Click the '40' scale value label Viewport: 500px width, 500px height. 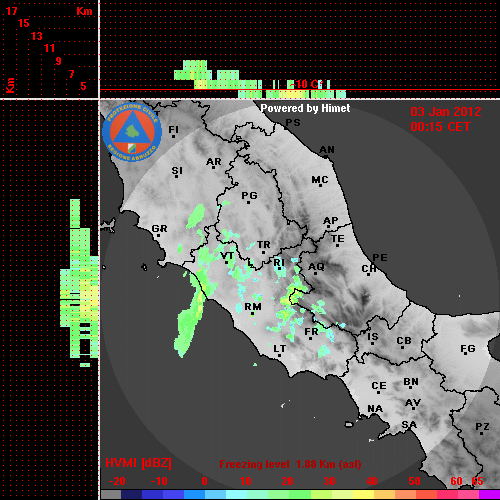372,481
